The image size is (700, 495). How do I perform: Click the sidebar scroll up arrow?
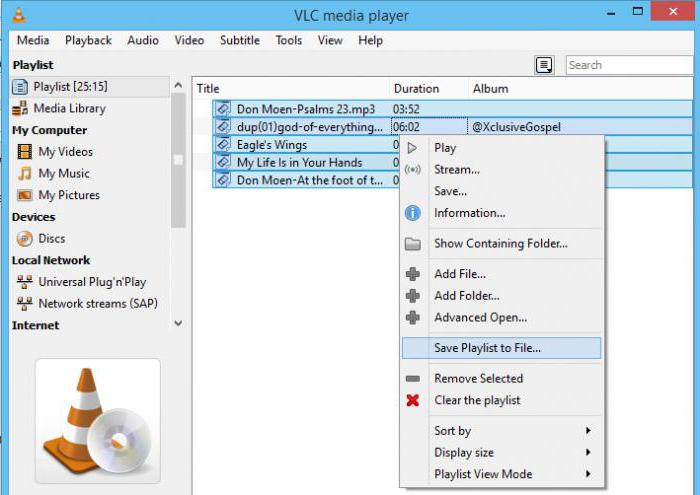pyautogui.click(x=178, y=85)
